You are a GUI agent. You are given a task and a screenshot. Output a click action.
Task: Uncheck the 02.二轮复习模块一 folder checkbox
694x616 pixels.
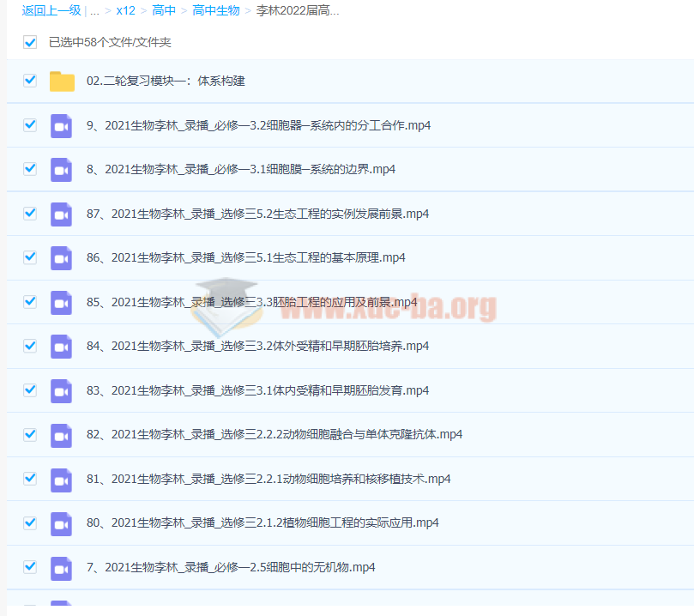pos(30,81)
